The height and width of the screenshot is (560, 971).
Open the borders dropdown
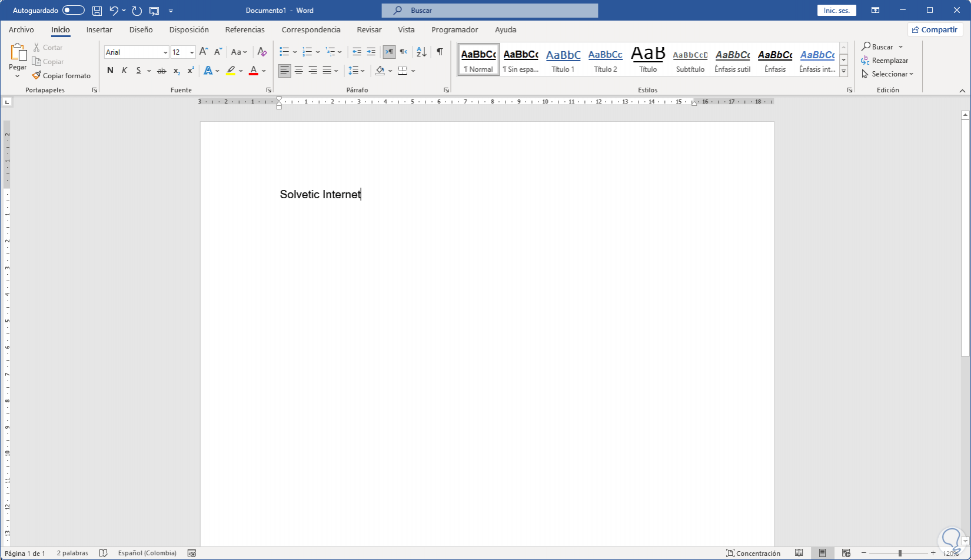coord(414,71)
